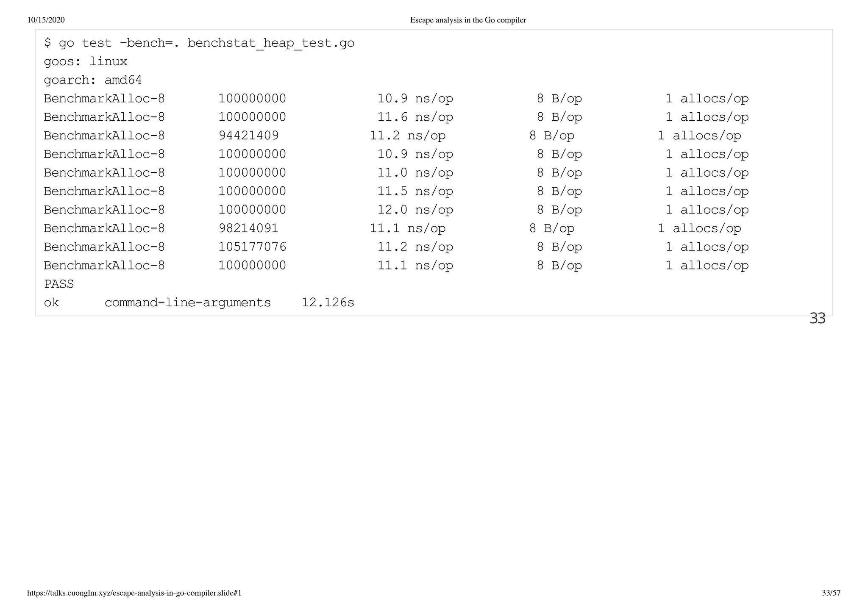
Task: Click 'ok' at start of last output line
Action: 52,303
